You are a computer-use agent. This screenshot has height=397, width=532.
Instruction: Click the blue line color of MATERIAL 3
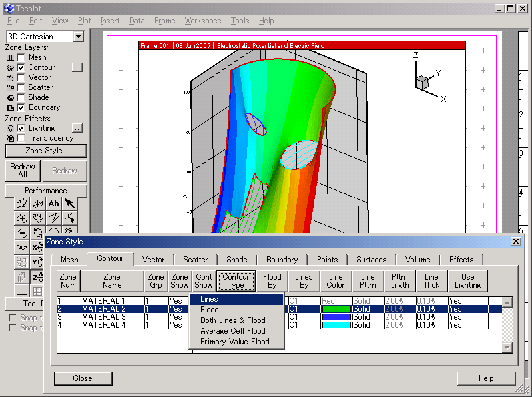[x=336, y=317]
